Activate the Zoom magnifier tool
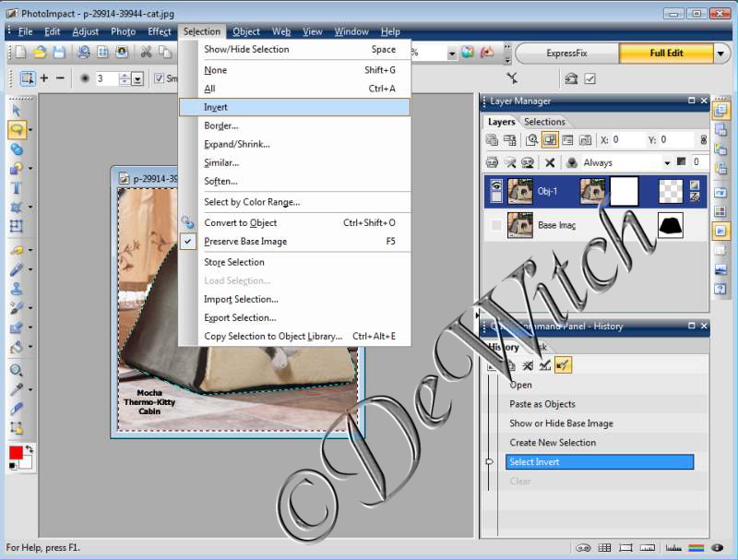Image resolution: width=738 pixels, height=560 pixels. coord(16,370)
